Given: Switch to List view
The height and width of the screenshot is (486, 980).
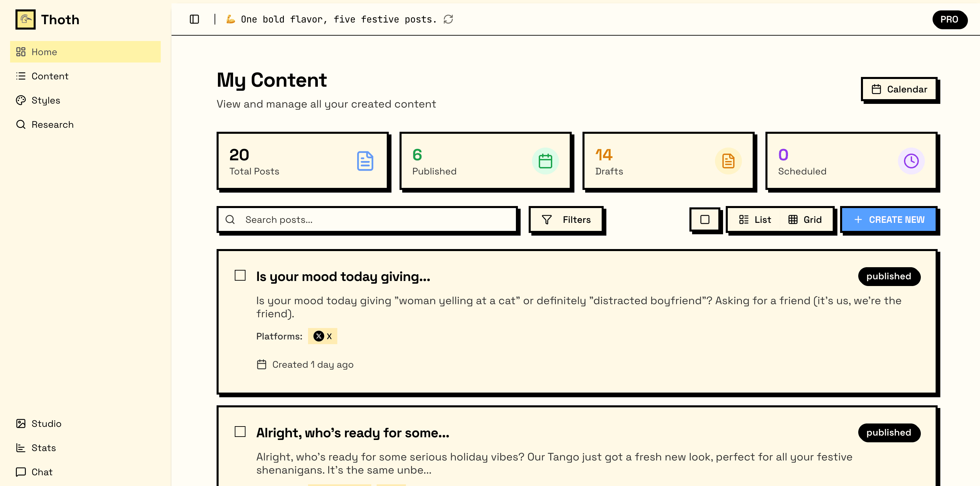Looking at the screenshot, I should [x=755, y=219].
